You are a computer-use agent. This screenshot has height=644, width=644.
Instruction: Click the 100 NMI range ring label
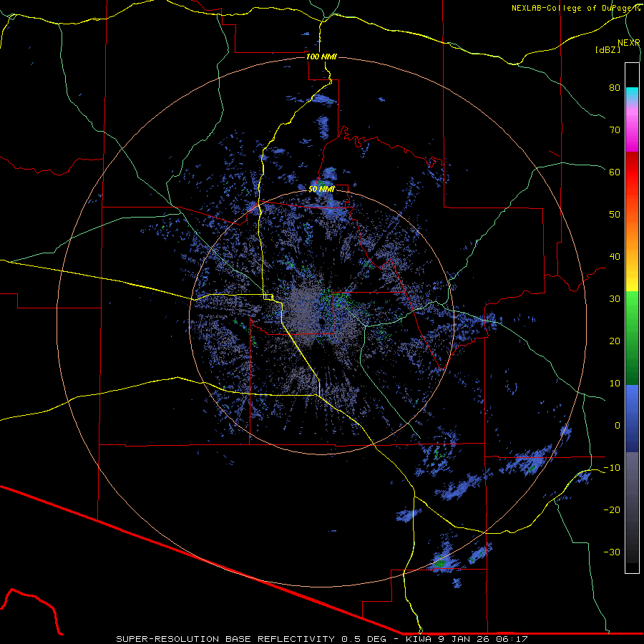(321, 57)
